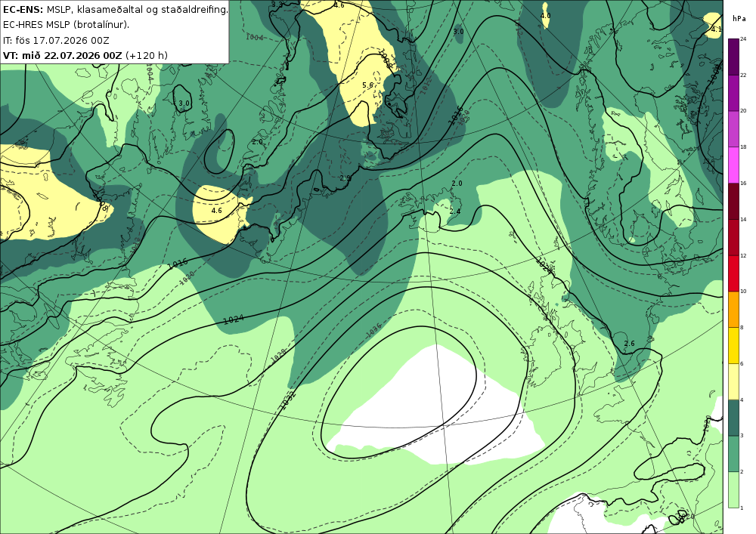756x534 pixels.
Task: Click the 2.6 spread value on the map
Action: [629, 344]
